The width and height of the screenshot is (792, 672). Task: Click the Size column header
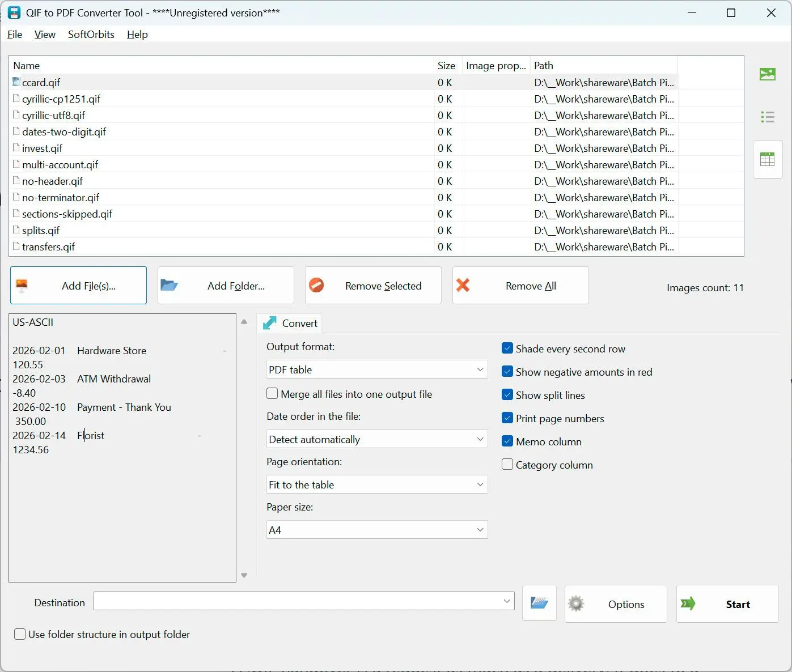pos(448,65)
